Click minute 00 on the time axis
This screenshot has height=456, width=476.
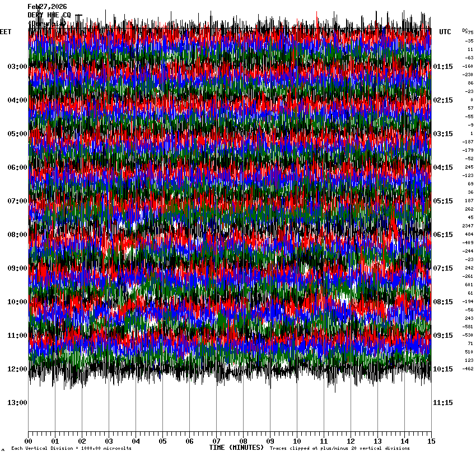pos(28,441)
